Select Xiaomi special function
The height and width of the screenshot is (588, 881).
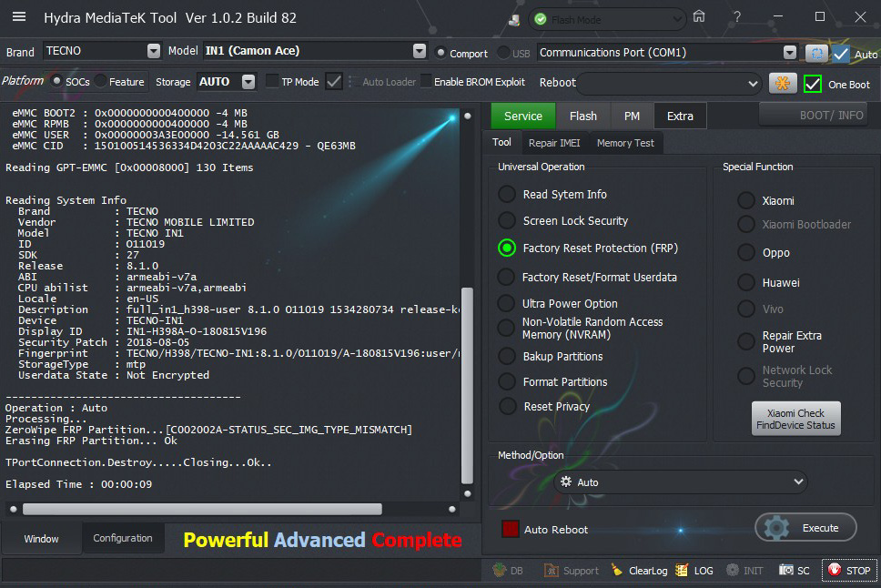tap(746, 200)
